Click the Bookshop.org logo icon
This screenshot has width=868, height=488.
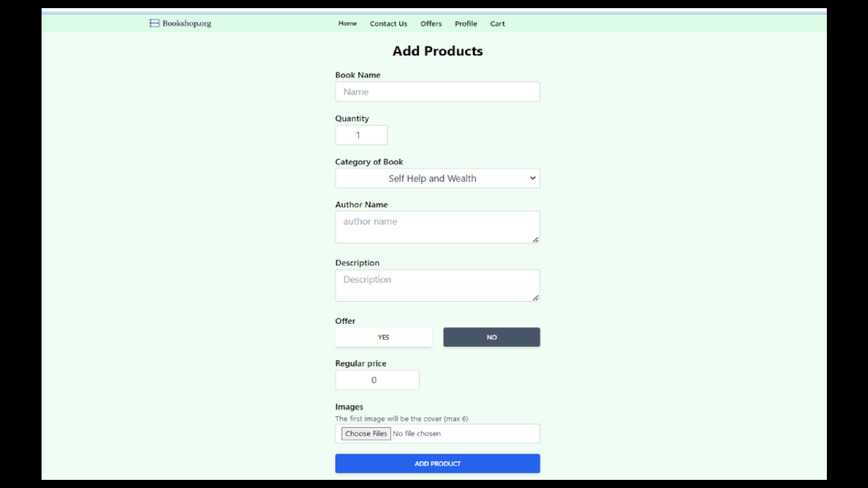tap(153, 23)
